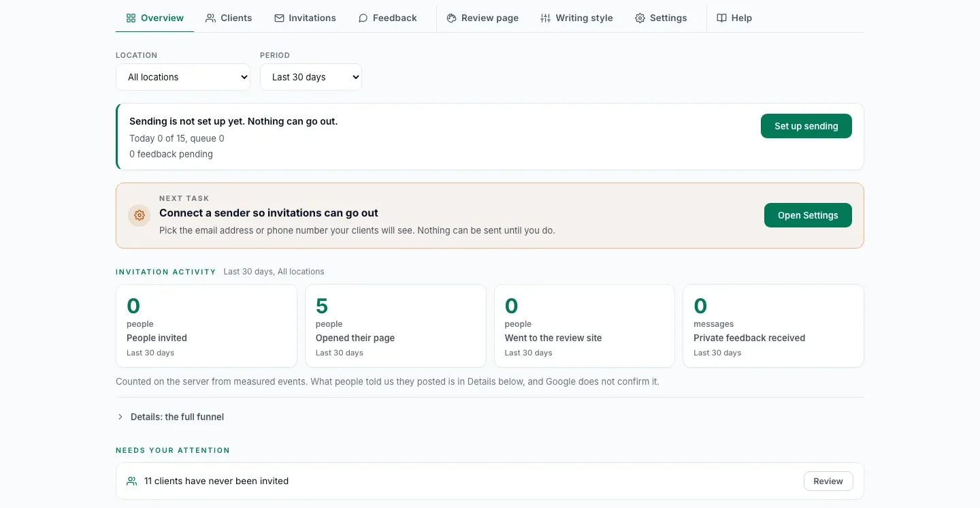The width and height of the screenshot is (980, 508).
Task: Select the Overview tab
Action: [x=155, y=18]
